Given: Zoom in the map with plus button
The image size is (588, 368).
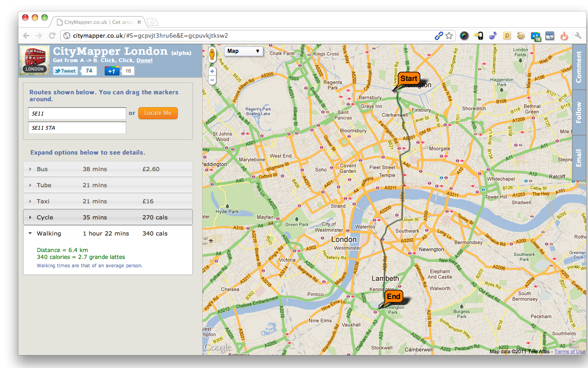Looking at the screenshot, I should pos(212,71).
